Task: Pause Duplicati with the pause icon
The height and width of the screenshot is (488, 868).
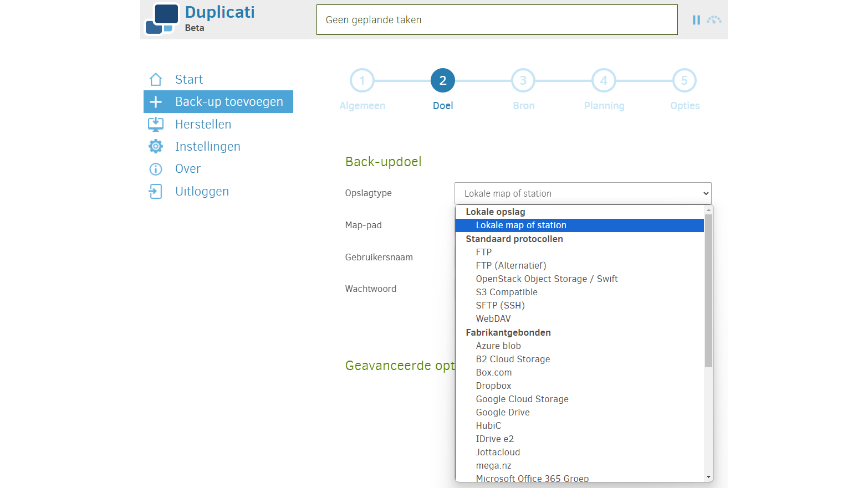Action: 696,20
